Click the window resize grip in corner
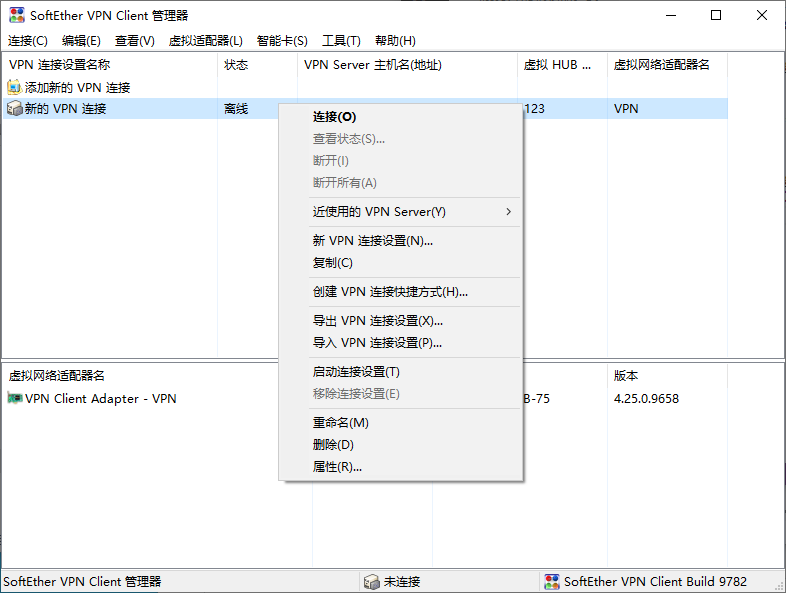The width and height of the screenshot is (786, 593). pos(779,586)
